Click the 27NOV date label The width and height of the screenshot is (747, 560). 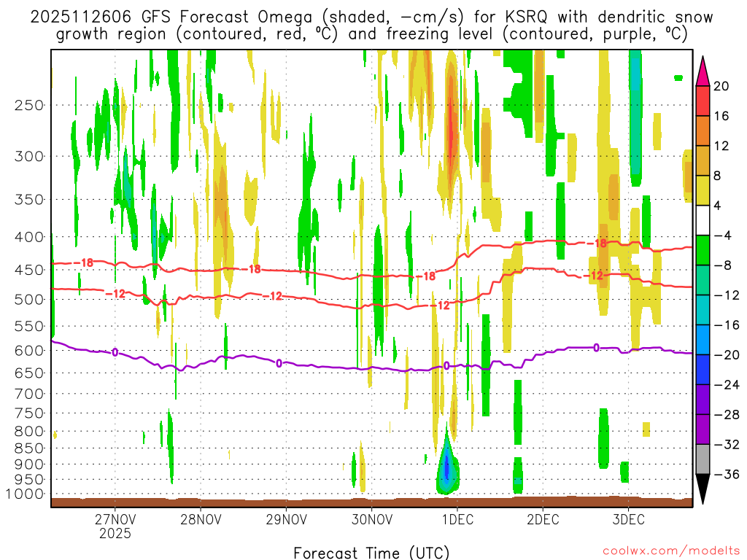[x=115, y=519]
